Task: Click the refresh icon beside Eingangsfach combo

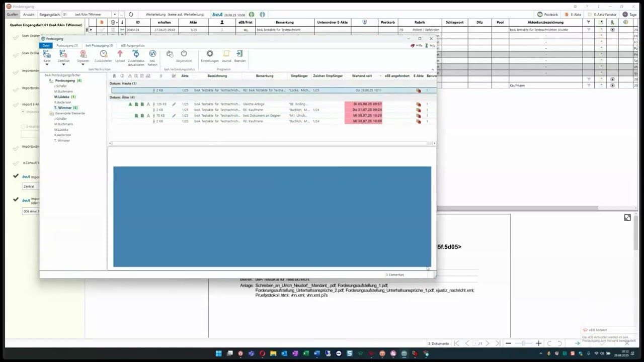Action: coord(131,15)
